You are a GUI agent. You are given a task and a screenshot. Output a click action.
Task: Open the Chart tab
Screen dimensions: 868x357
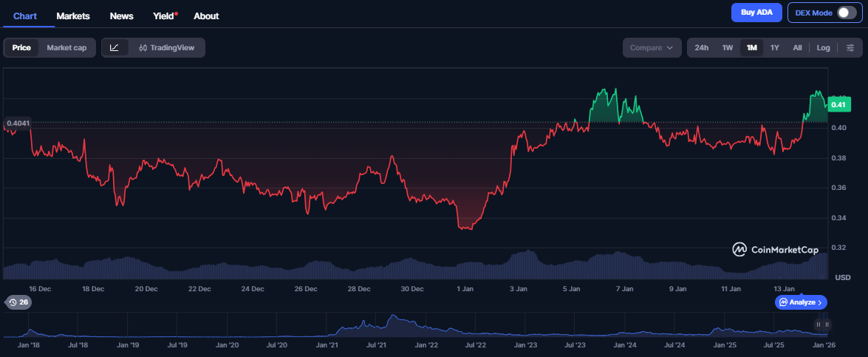click(x=25, y=16)
